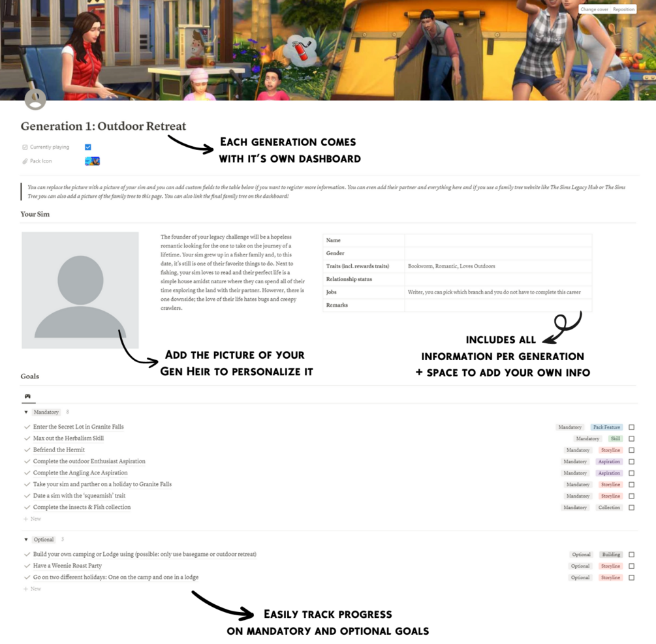The width and height of the screenshot is (656, 644).
Task: Check off insects & Fish collection goal
Action: [631, 508]
